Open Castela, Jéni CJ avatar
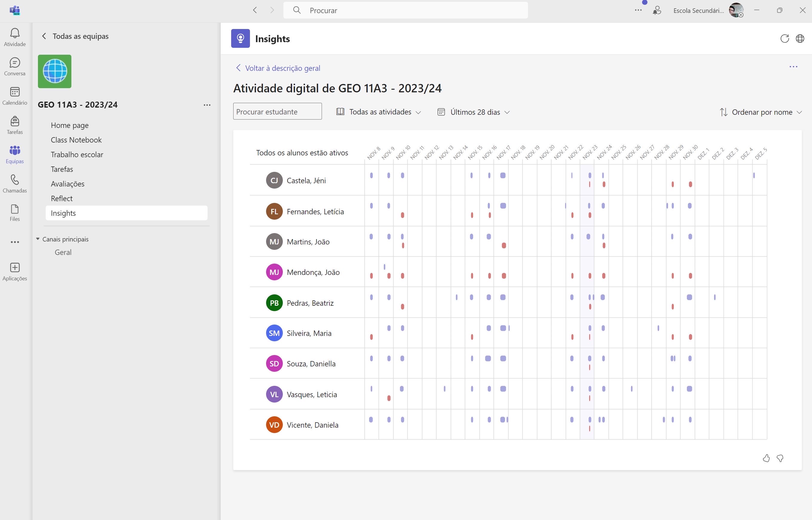Image resolution: width=812 pixels, height=520 pixels. click(x=274, y=180)
